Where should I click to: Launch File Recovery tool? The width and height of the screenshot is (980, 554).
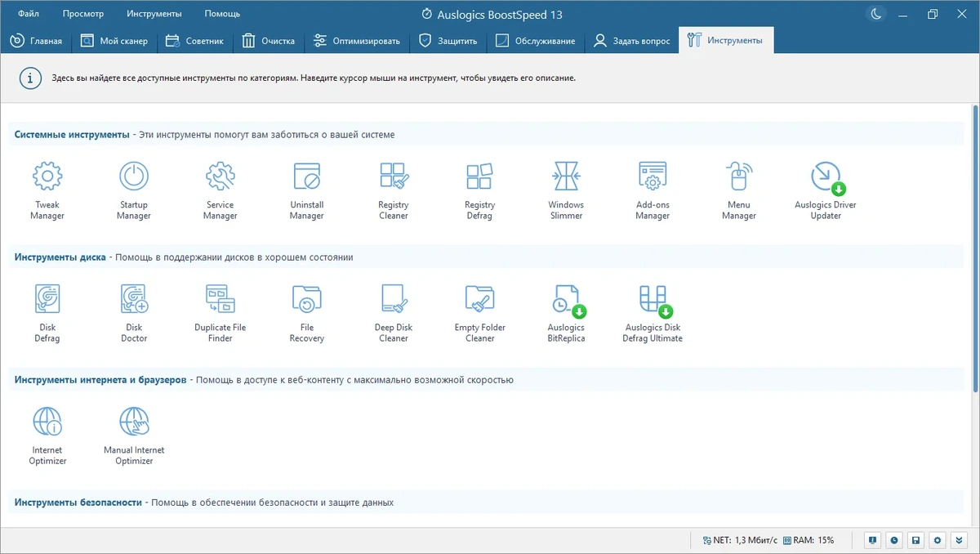click(307, 314)
